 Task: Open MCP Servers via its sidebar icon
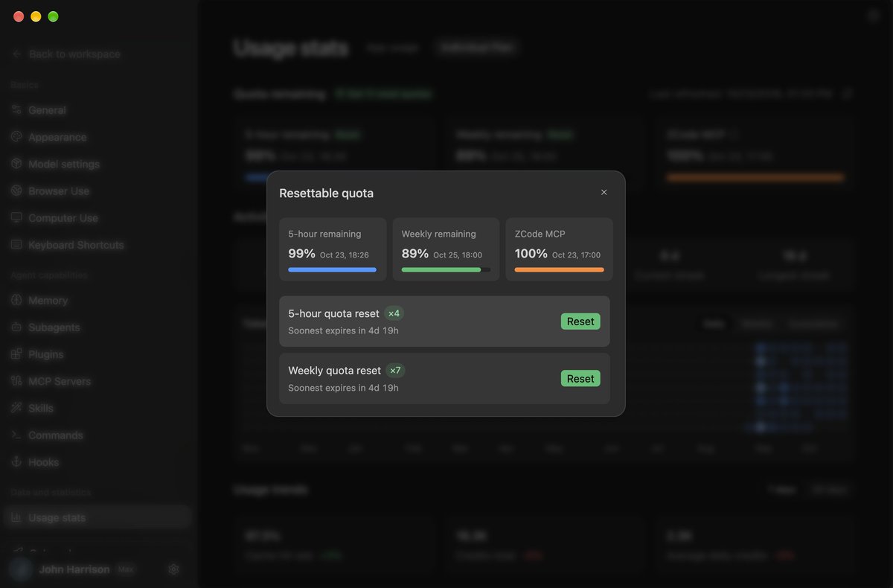tap(16, 381)
